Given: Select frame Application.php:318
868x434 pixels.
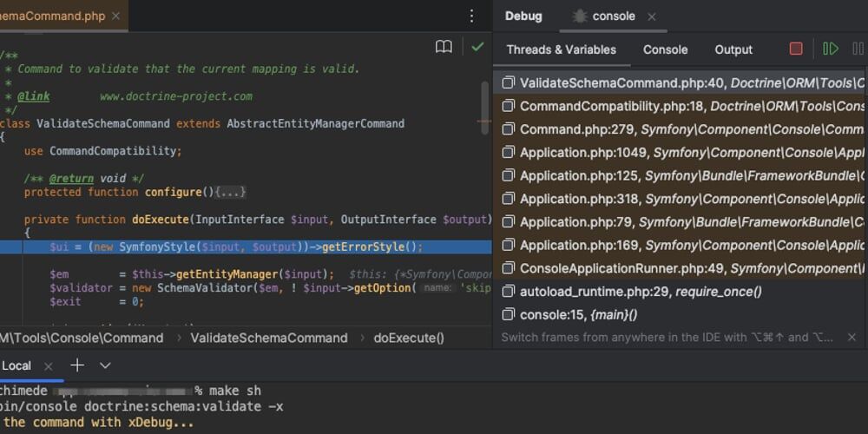Looking at the screenshot, I should pos(681,199).
